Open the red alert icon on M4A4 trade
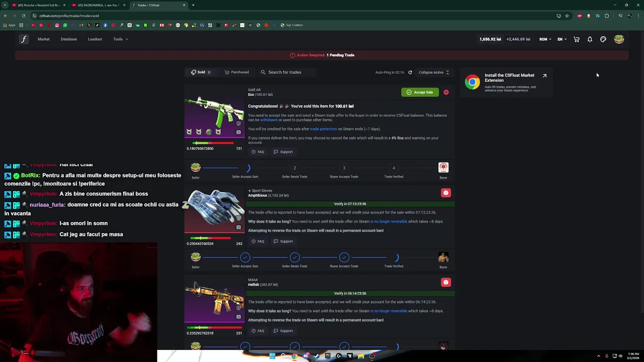This screenshot has height=362, width=644. [446, 283]
